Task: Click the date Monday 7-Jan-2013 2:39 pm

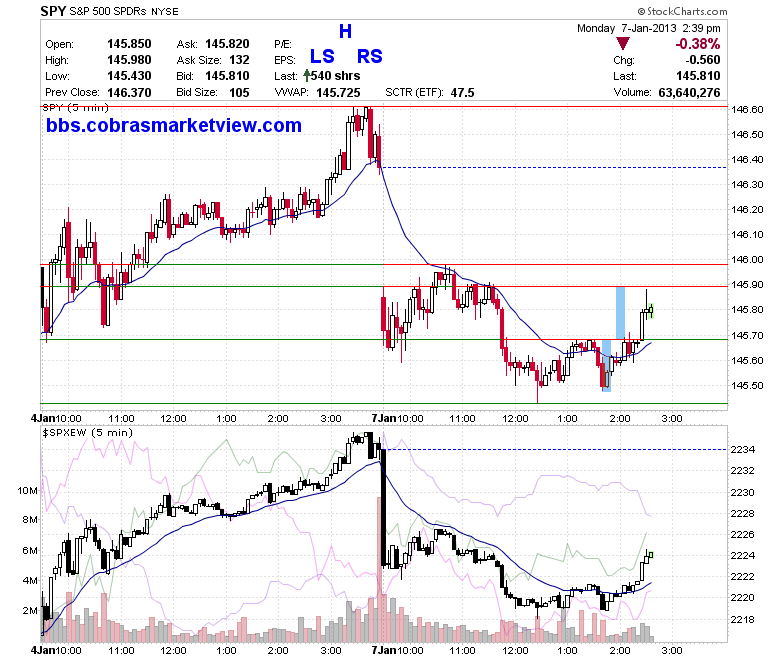Action: (x=649, y=28)
